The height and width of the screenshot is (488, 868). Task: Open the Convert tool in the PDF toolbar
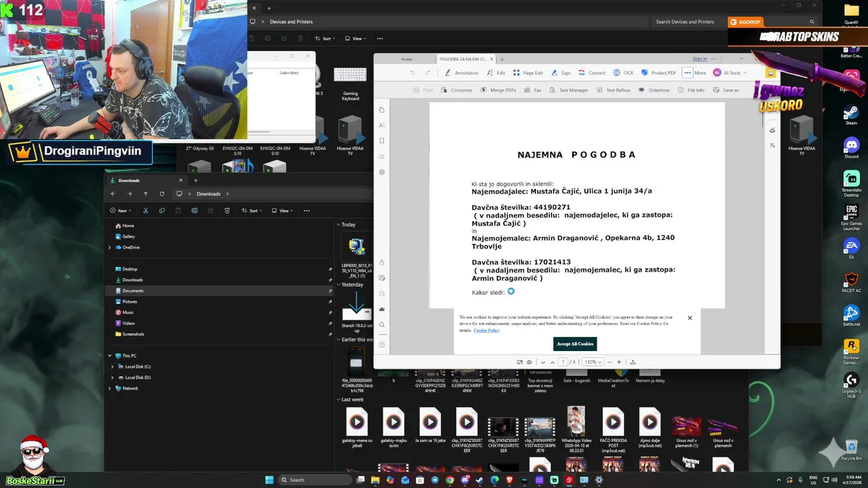pyautogui.click(x=591, y=73)
